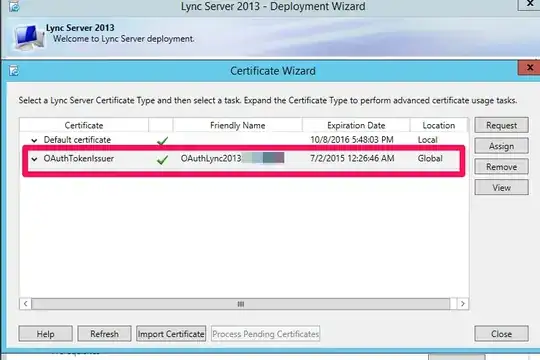
Task: Click the Deployment Wizard title bar icon
Action: [x=14, y=6]
